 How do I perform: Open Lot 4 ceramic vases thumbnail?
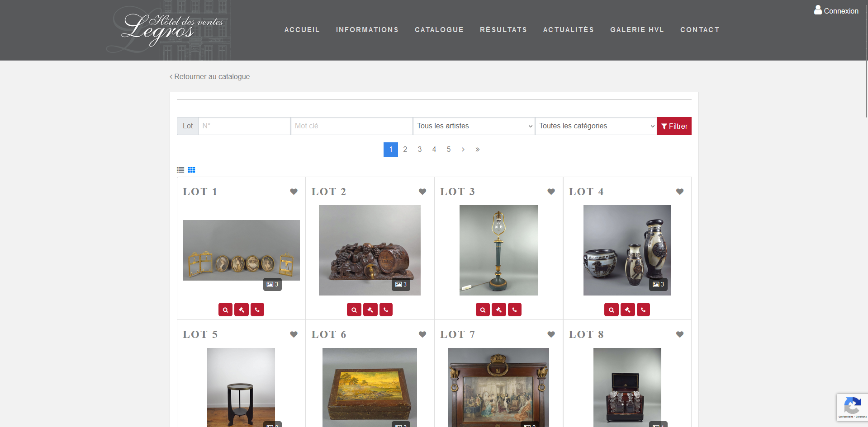pos(627,250)
